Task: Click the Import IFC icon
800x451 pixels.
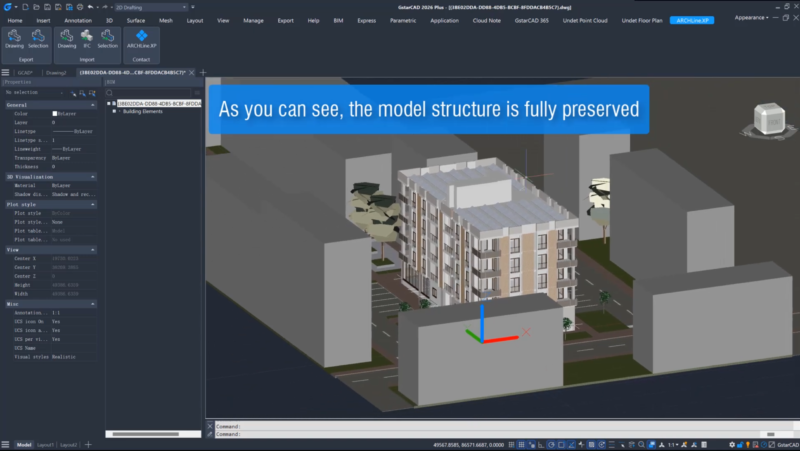Action: pos(87,38)
